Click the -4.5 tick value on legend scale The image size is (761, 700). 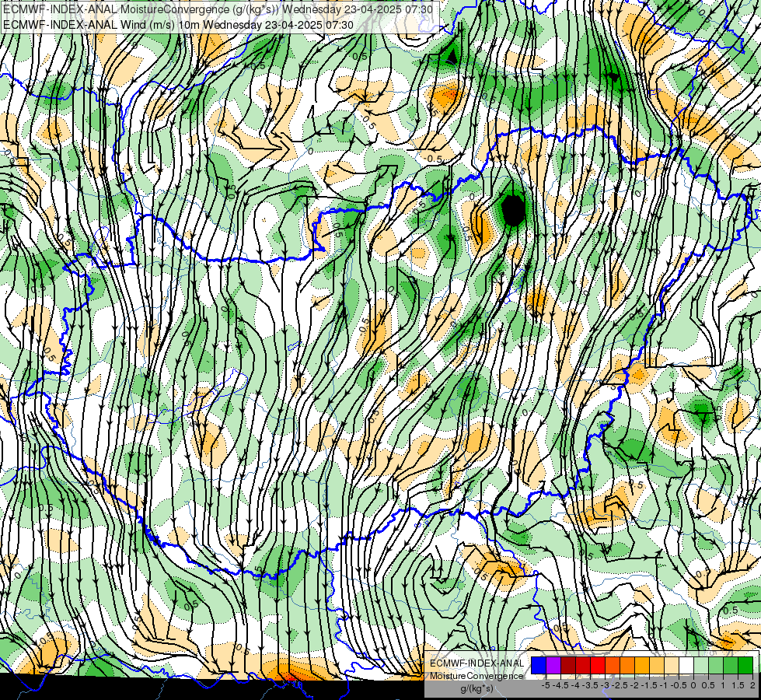point(560,685)
